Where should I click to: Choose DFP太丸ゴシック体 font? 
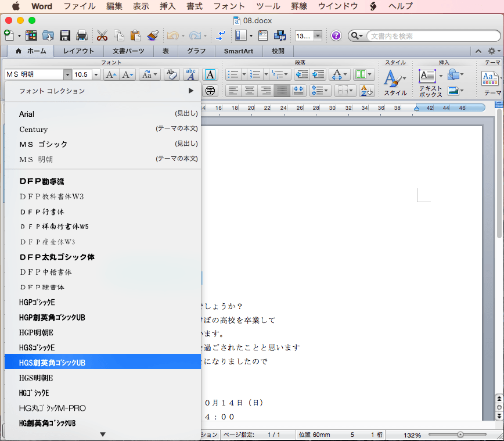(103, 257)
